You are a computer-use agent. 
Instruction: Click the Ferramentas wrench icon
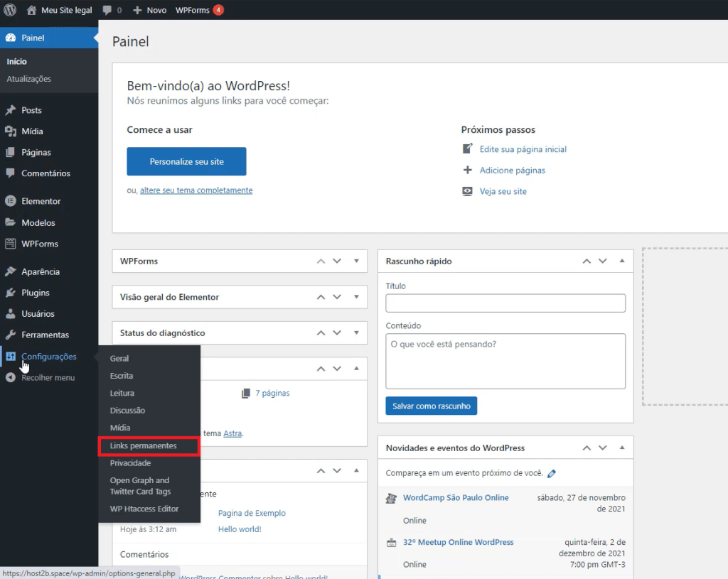[x=11, y=335]
